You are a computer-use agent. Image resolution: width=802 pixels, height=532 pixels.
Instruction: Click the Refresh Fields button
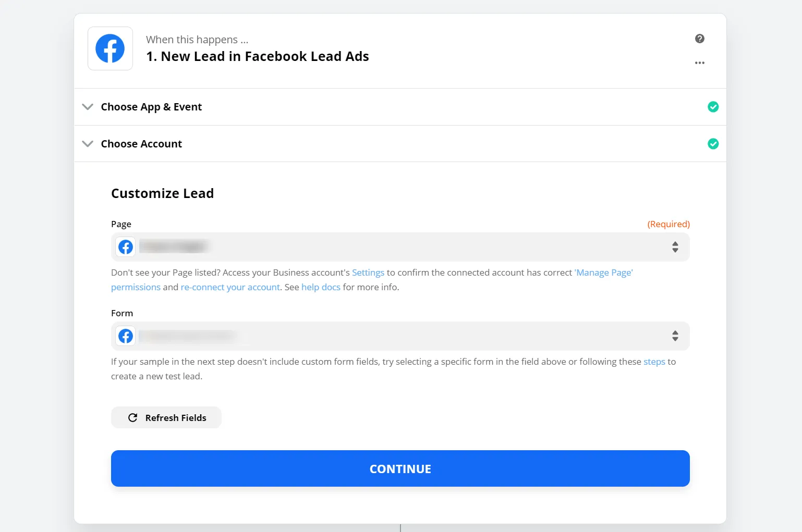(x=166, y=418)
